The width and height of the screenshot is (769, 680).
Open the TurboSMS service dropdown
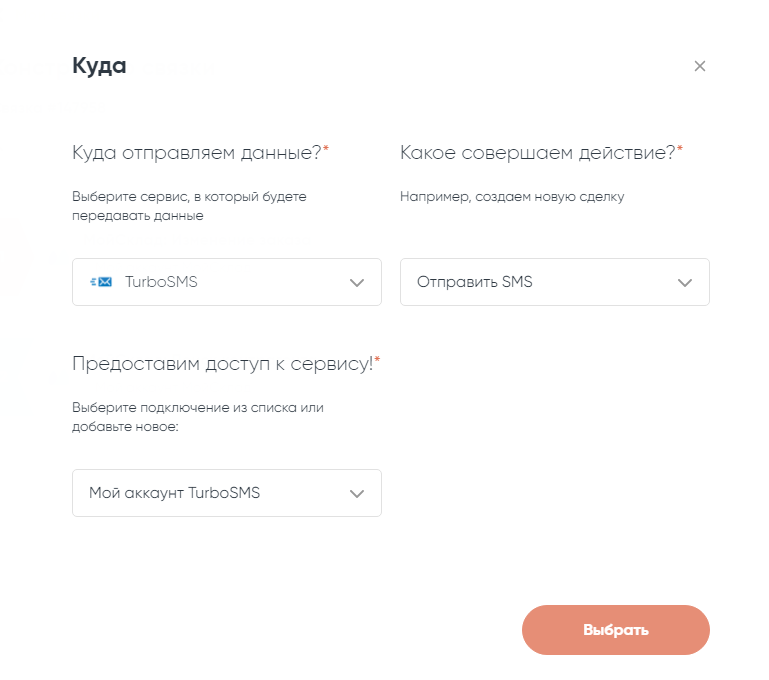[226, 282]
